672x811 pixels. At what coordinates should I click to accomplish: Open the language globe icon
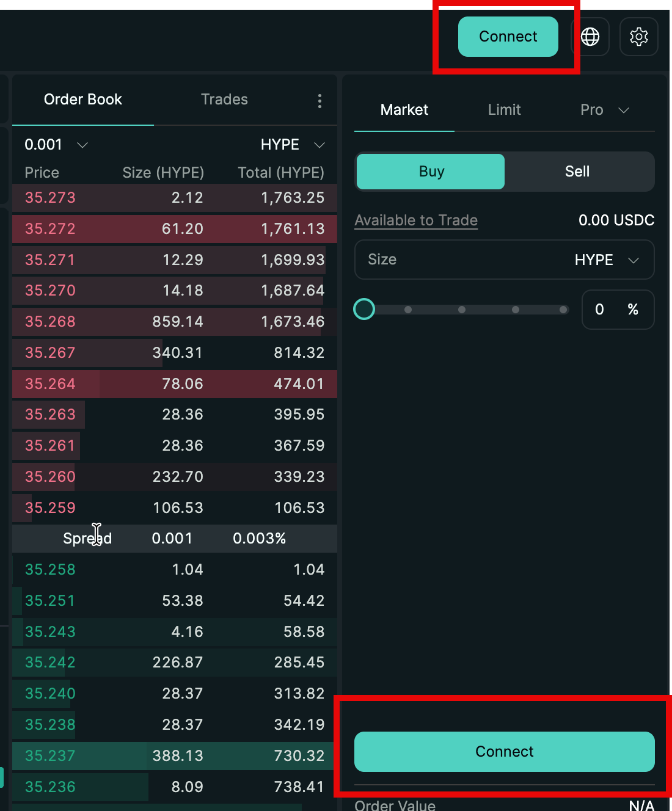(x=590, y=37)
